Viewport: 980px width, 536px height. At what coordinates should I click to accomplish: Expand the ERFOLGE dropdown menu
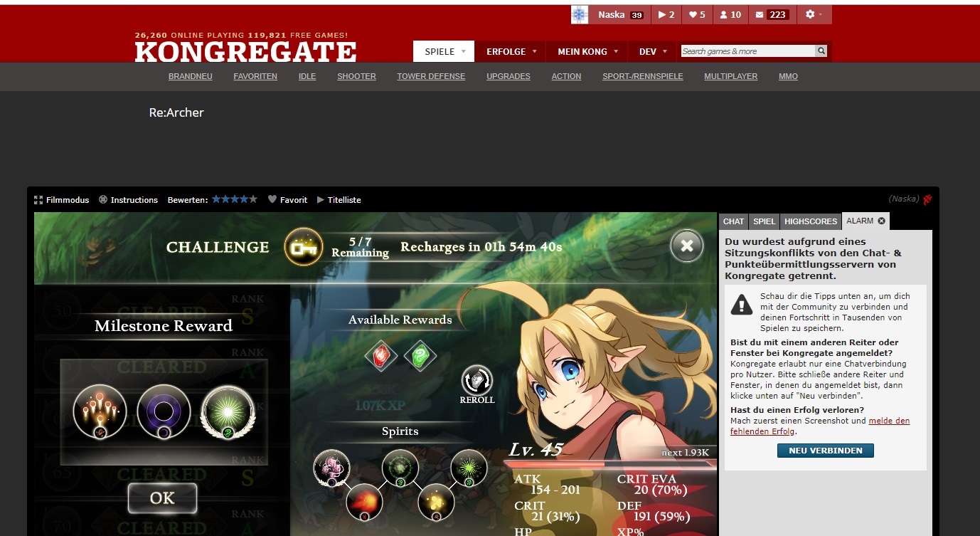511,51
